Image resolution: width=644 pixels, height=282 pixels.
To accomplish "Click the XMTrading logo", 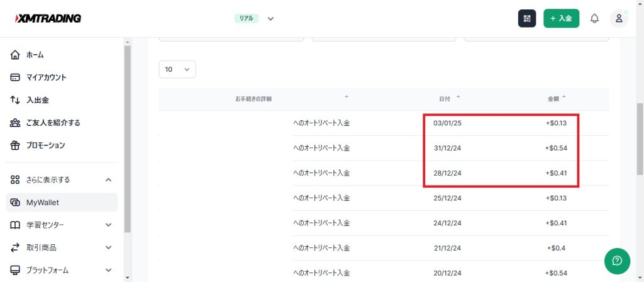I will (48, 18).
